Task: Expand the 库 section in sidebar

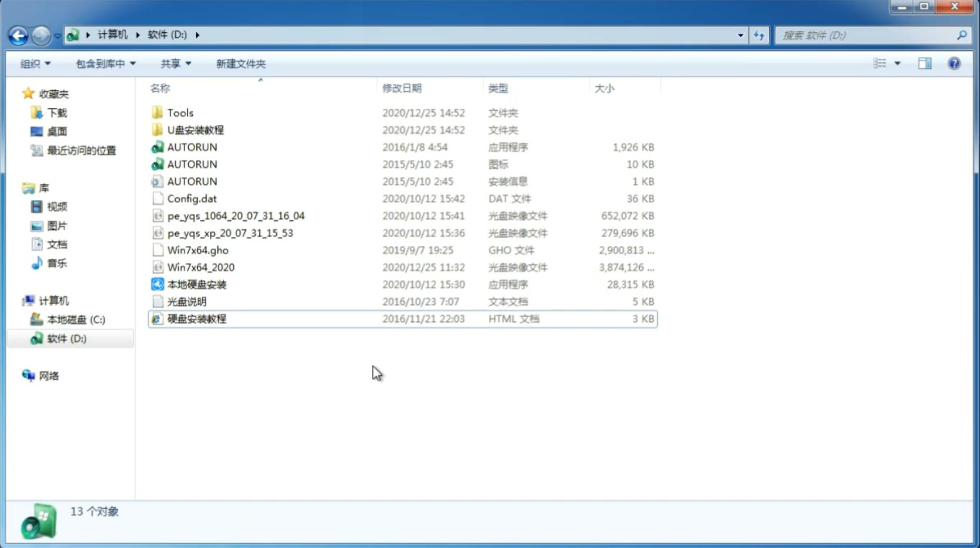Action: [18, 187]
